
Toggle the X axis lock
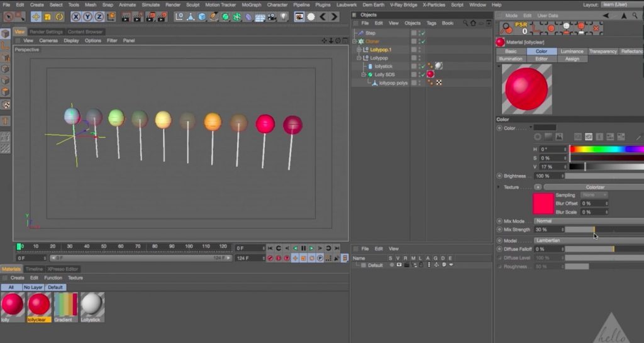click(75, 17)
